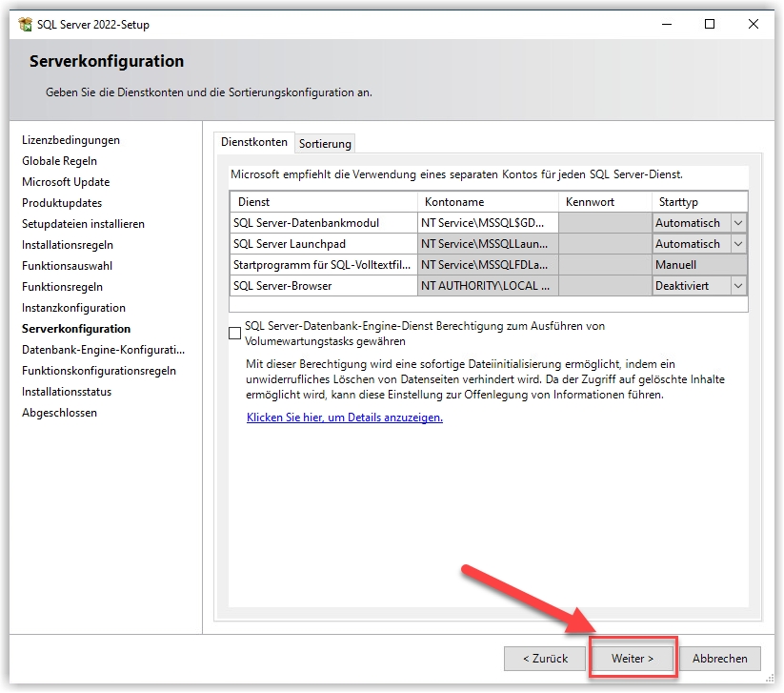Click the Starttyp column header

coord(699,202)
